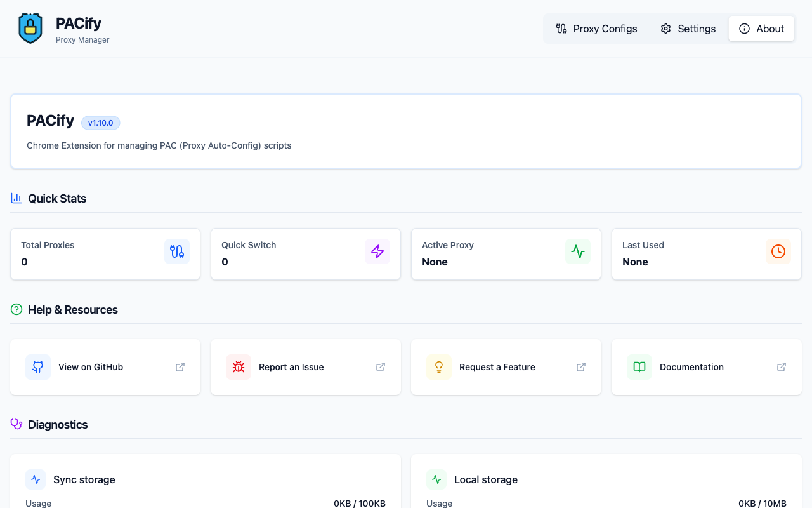Screen dimensions: 812x508
Task: Click the Sync storage heading
Action: coord(84,479)
